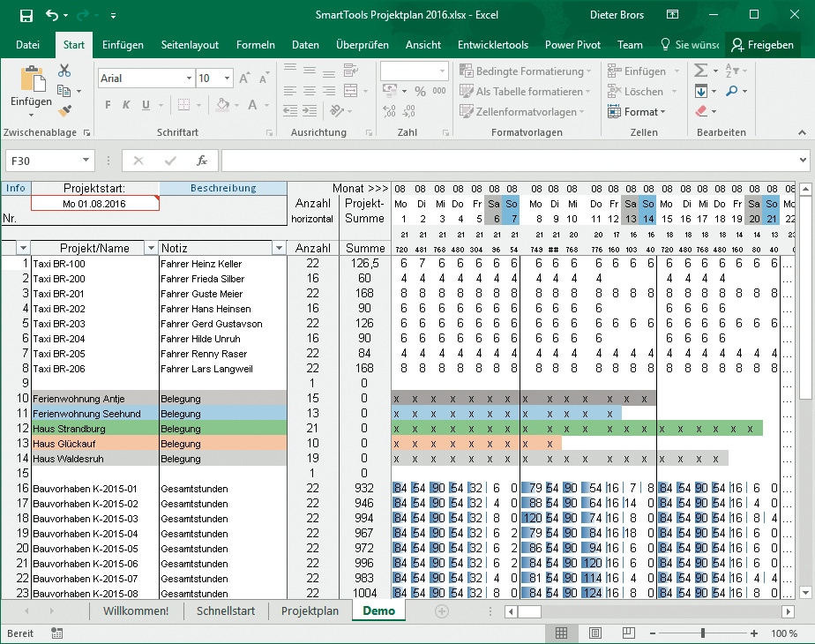The image size is (815, 644).
Task: Click the Save icon in the title bar
Action: point(26,15)
